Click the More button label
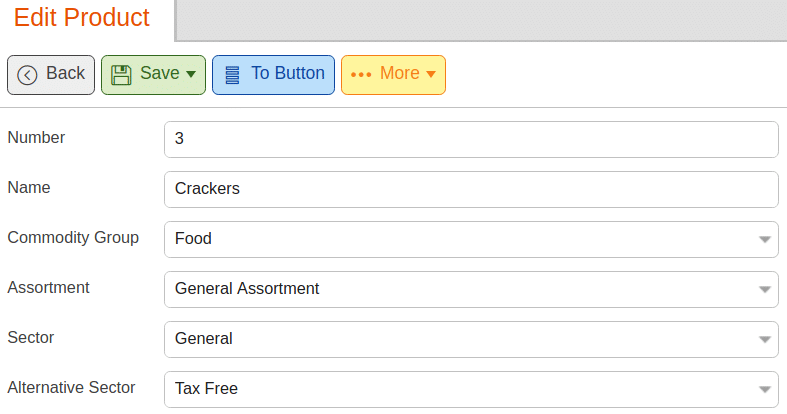This screenshot has width=787, height=414. pyautogui.click(x=400, y=73)
